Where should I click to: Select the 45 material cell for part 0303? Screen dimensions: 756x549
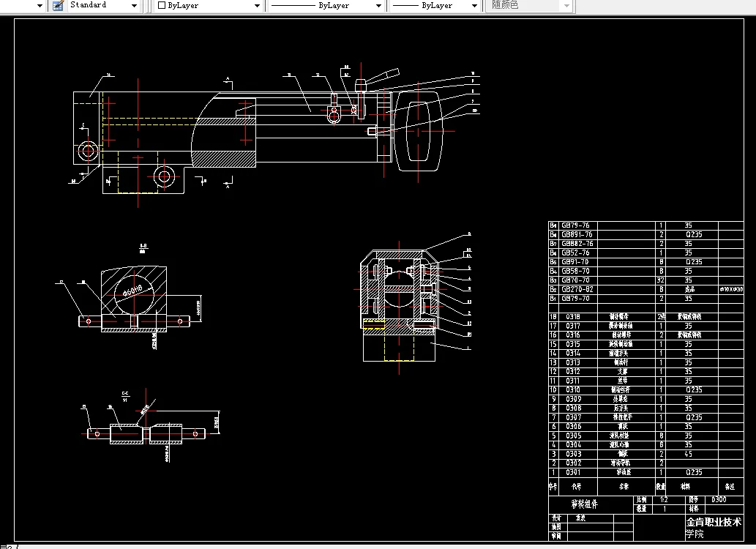(688, 454)
